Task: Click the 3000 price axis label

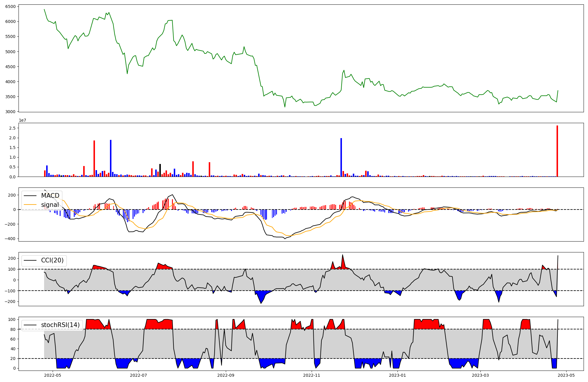Action: tap(11, 112)
